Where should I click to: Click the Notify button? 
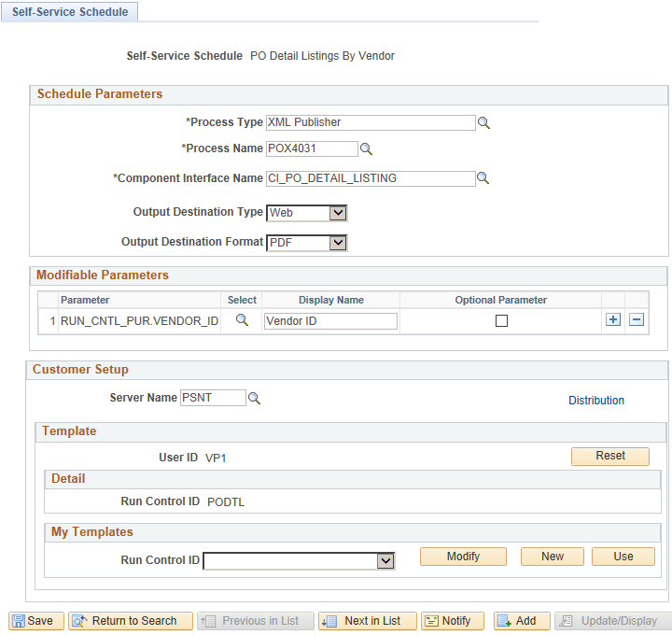453,620
